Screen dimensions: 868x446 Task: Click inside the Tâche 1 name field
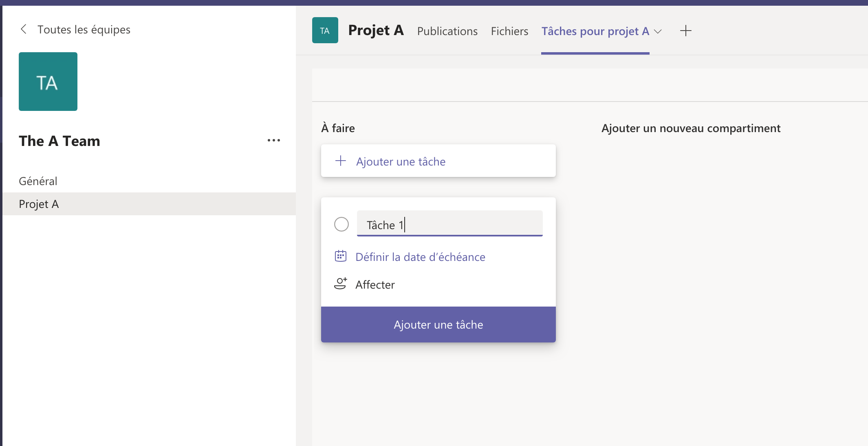469,224
